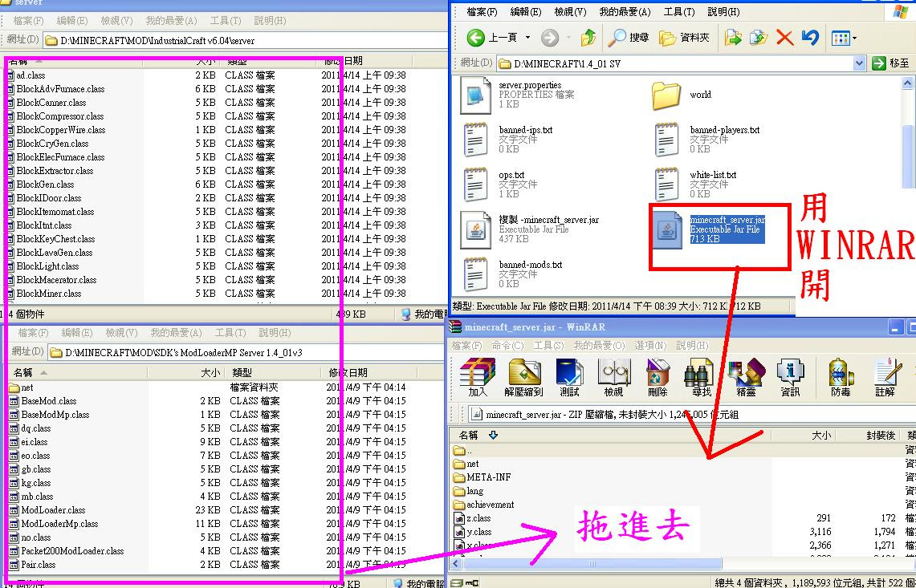Go to the parent '..' entry in WinRAR
Viewport: 916px width, 588px height.
[x=462, y=450]
